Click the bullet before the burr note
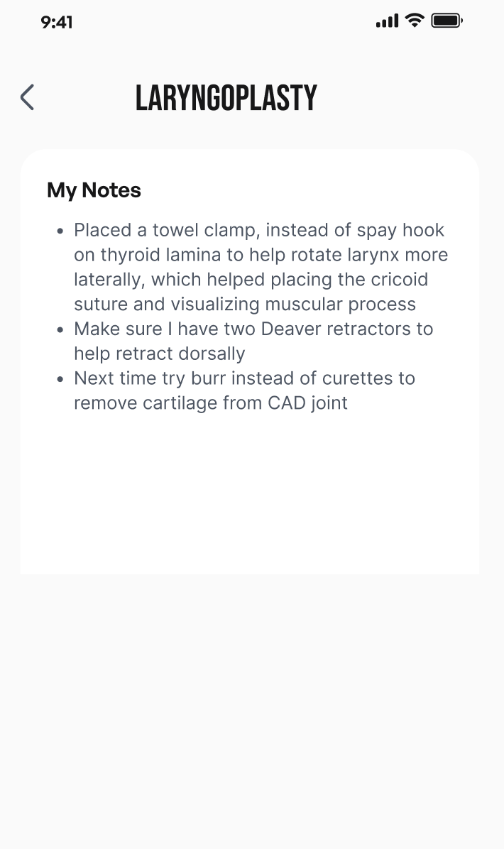504x849 pixels. coord(60,378)
